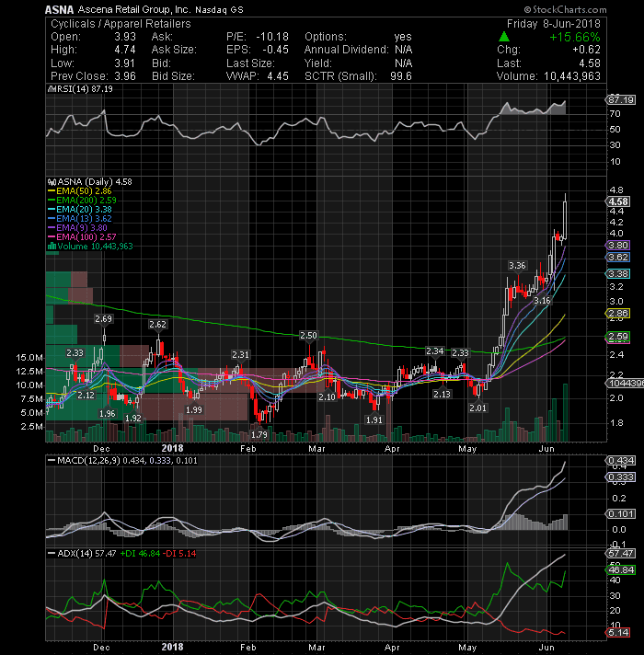644x655 pixels.
Task: Click the Low value 3.91
Action: click(x=125, y=63)
